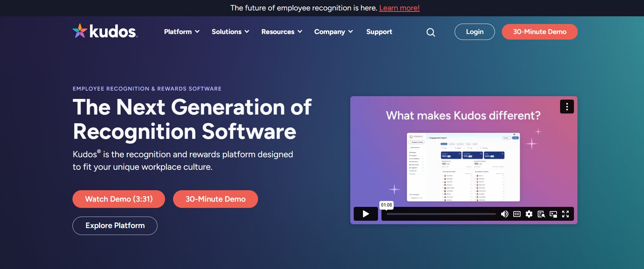644x269 pixels.
Task: Click the Explore Platform button
Action: [x=115, y=226]
